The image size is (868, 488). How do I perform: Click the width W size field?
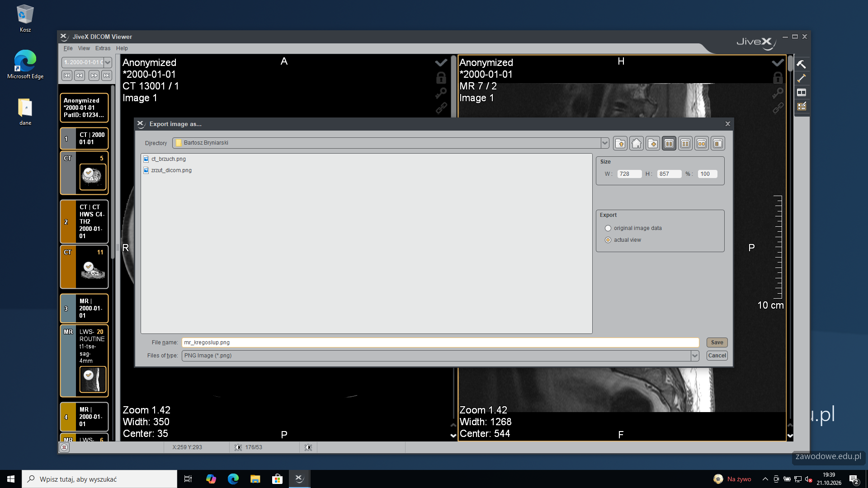630,174
